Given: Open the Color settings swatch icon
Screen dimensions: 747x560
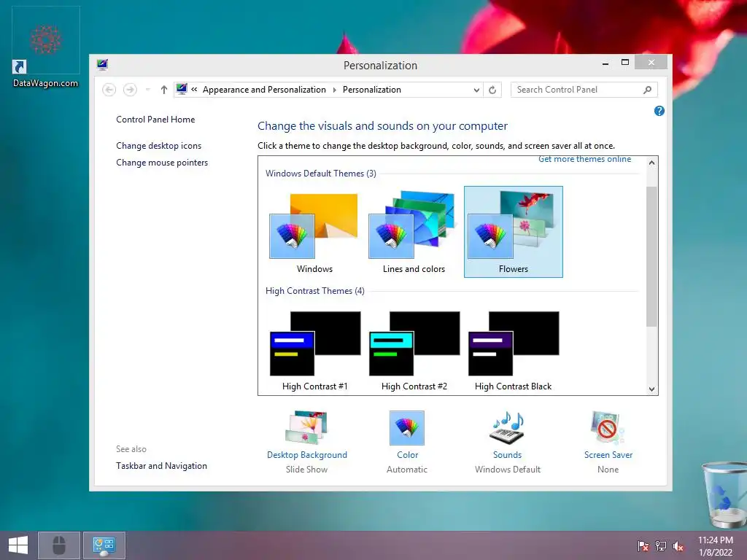Looking at the screenshot, I should tap(407, 427).
